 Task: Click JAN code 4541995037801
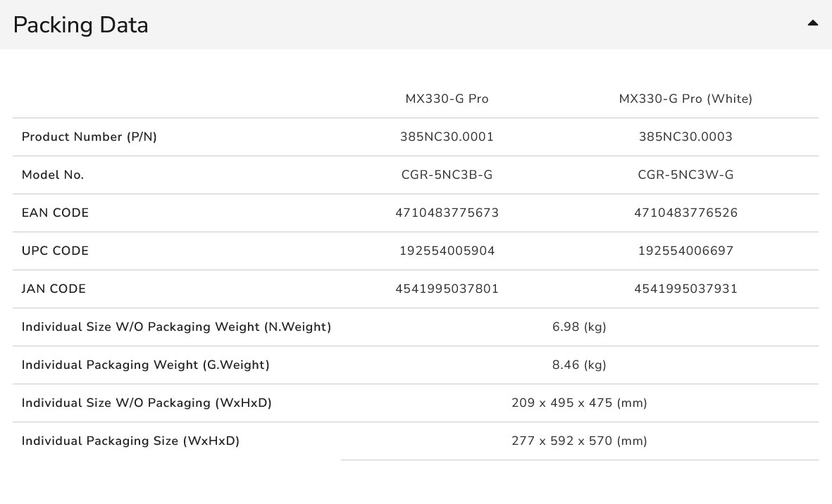(x=447, y=289)
